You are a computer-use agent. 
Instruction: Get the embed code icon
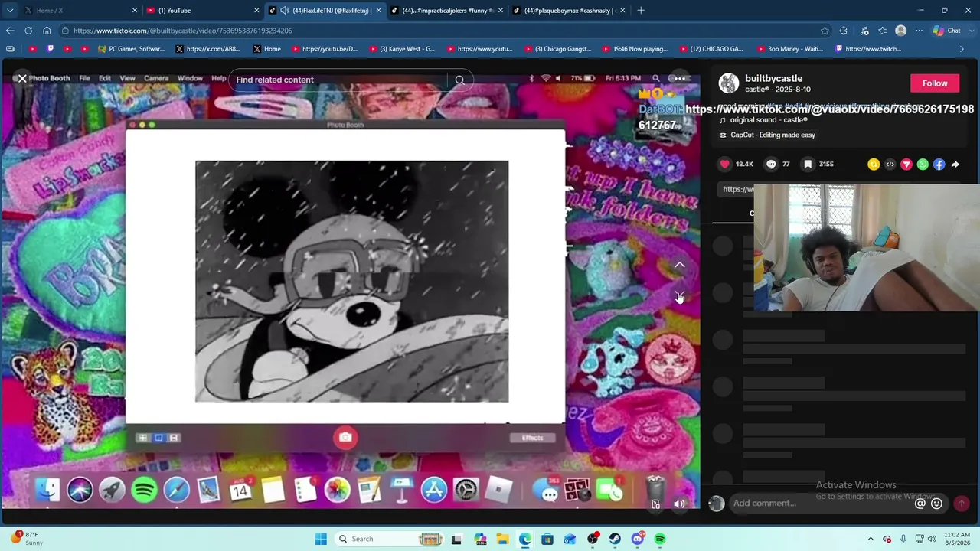tap(890, 164)
